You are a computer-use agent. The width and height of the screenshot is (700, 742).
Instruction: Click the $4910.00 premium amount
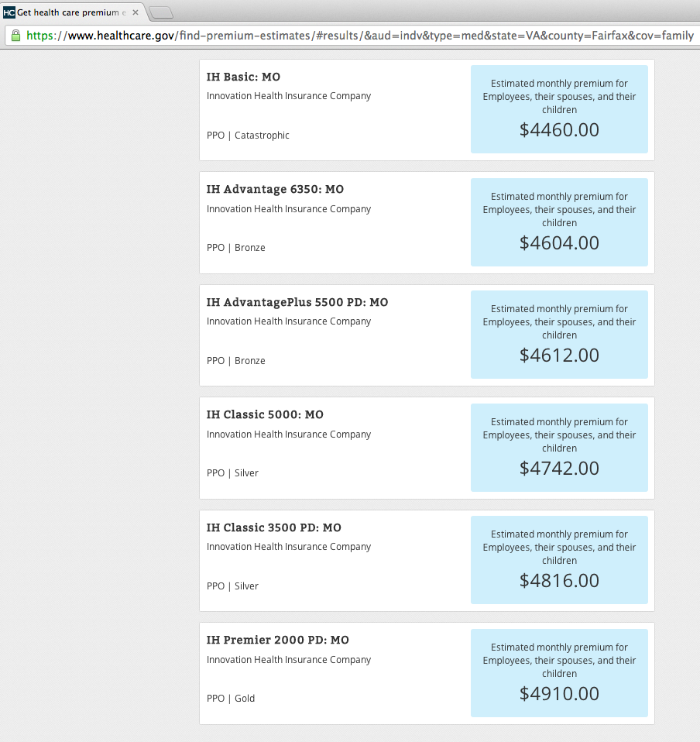point(559,693)
